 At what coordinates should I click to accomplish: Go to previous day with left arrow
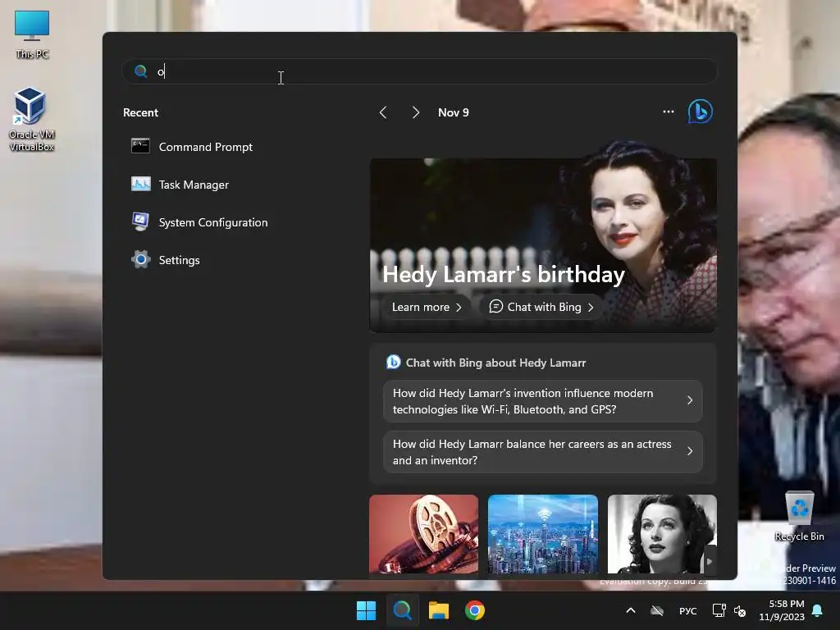382,112
